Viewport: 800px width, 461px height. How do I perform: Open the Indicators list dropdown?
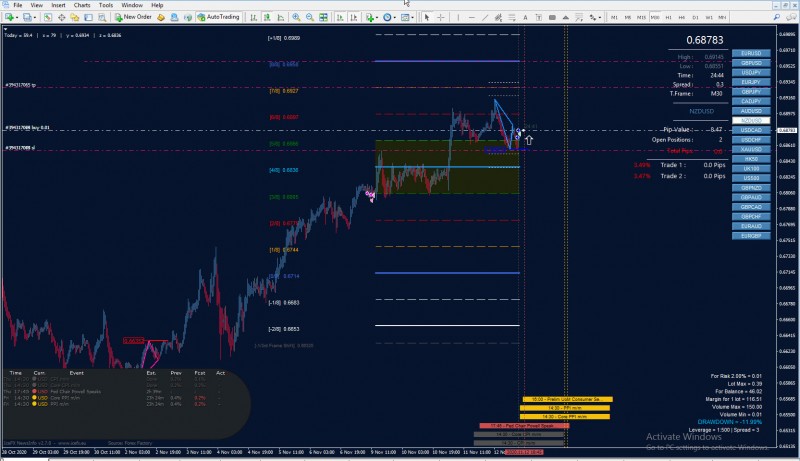click(x=371, y=17)
